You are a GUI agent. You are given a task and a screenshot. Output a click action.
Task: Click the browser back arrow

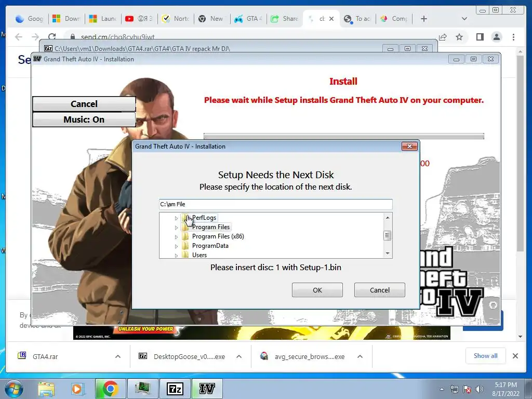tap(19, 37)
